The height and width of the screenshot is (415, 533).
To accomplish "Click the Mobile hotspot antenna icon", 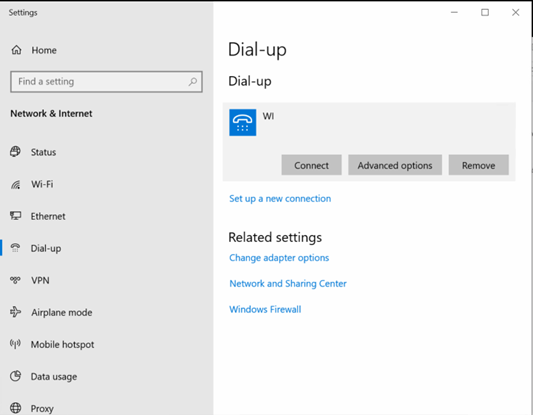I will pyautogui.click(x=15, y=344).
